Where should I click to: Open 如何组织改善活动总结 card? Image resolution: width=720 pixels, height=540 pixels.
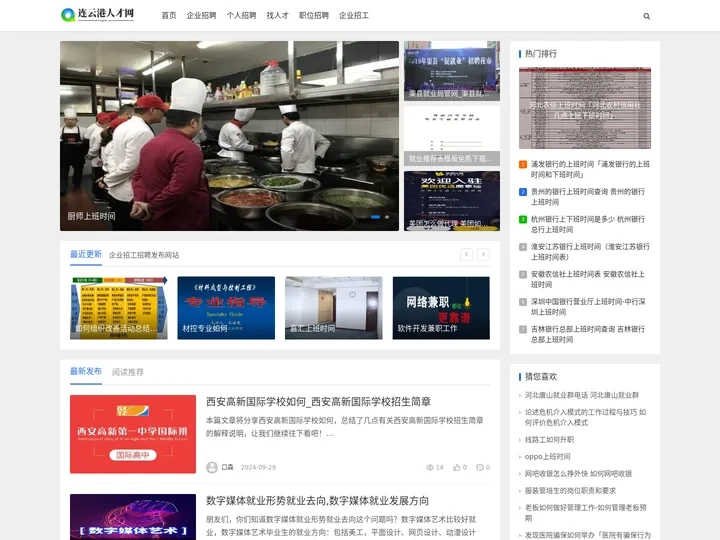[118, 308]
